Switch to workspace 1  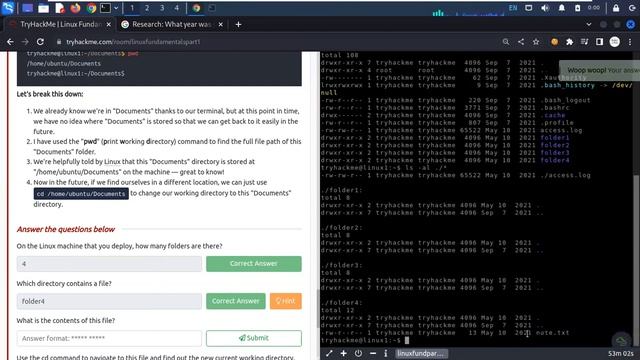click(x=132, y=8)
